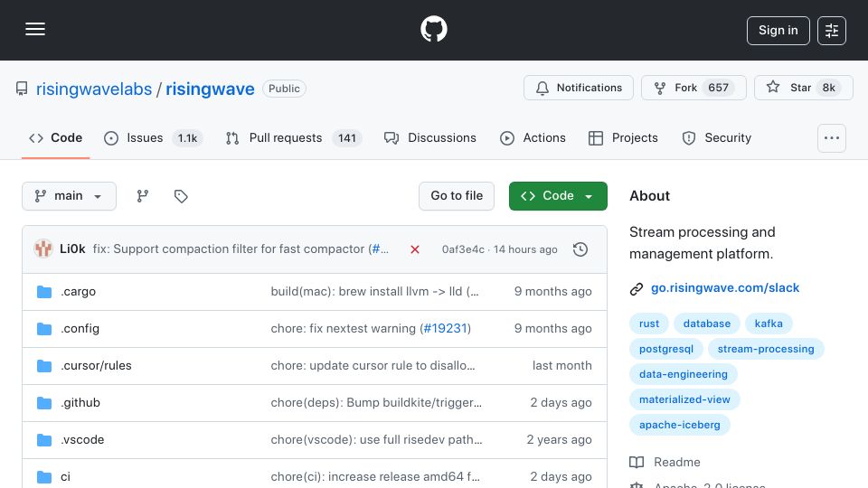This screenshot has height=488, width=868.
Task: Visit go.risingwave.com/slack link
Action: (x=724, y=287)
